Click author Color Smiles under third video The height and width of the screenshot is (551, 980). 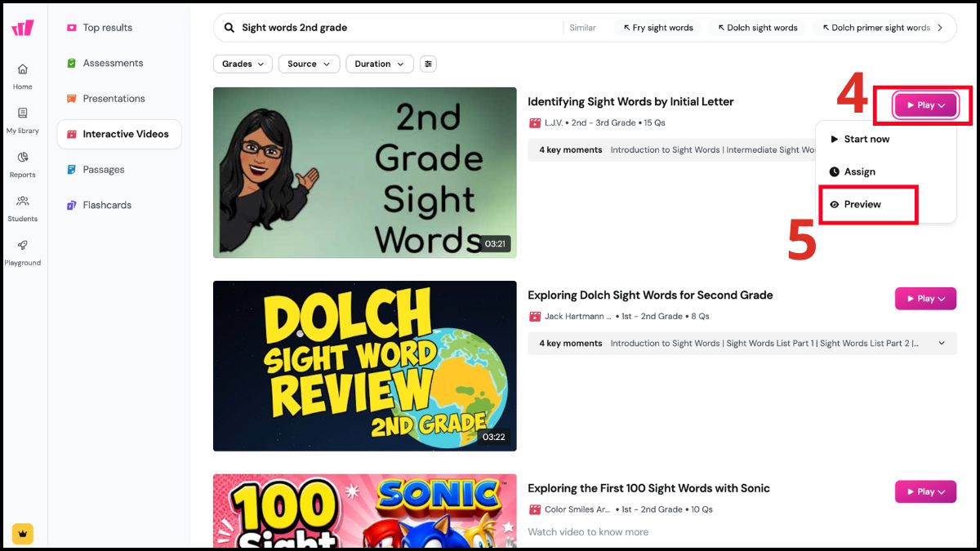point(577,509)
